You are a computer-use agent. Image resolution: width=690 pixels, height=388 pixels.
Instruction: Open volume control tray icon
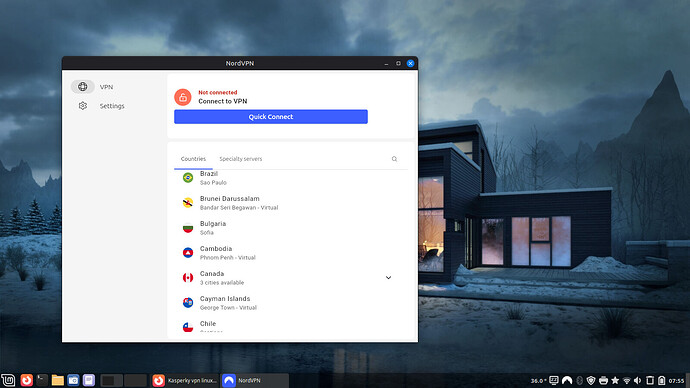(x=638, y=381)
